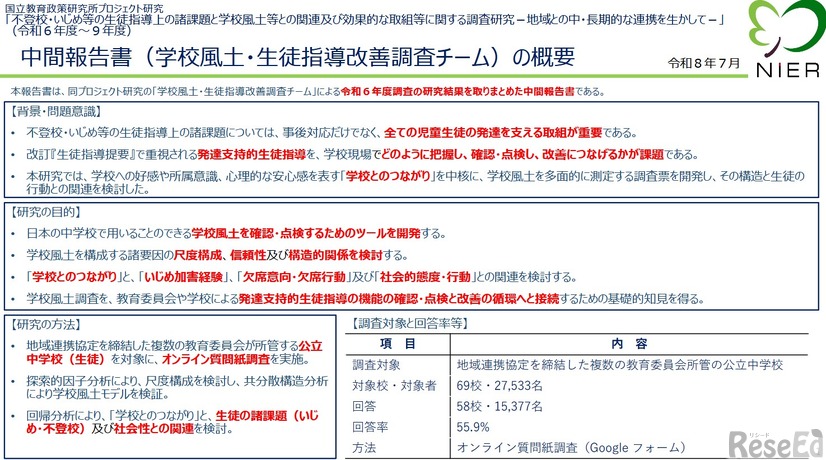
Task: Click red phrase 社会的態度・行動
Action: (x=425, y=277)
